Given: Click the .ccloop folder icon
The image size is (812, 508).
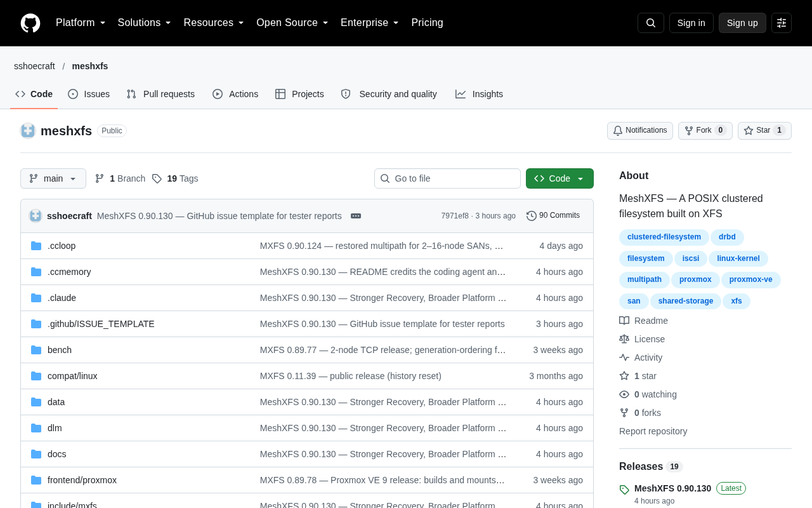Looking at the screenshot, I should click(x=36, y=246).
